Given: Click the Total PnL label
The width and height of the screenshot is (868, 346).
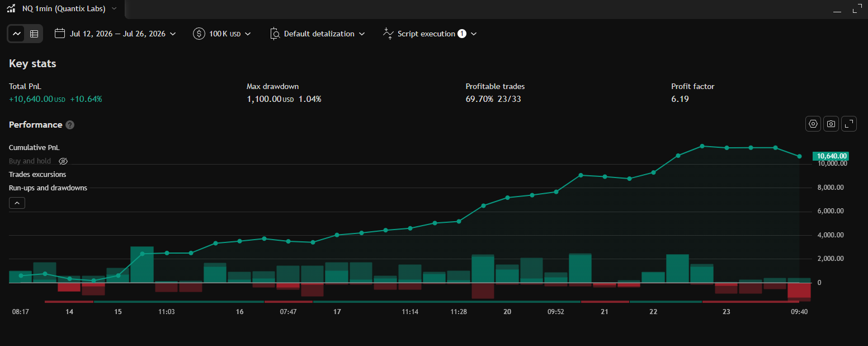Looking at the screenshot, I should [25, 87].
